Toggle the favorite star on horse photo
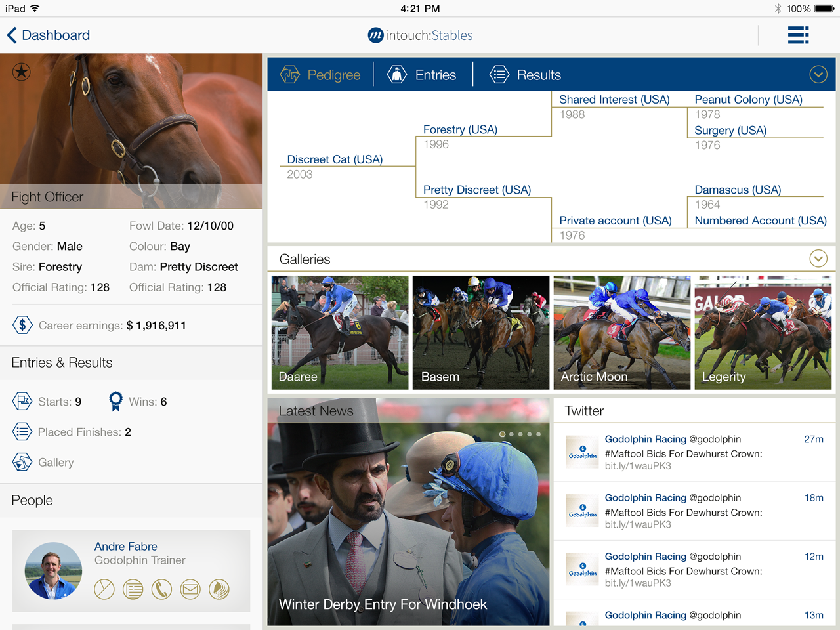The width and height of the screenshot is (840, 630). 22,72
